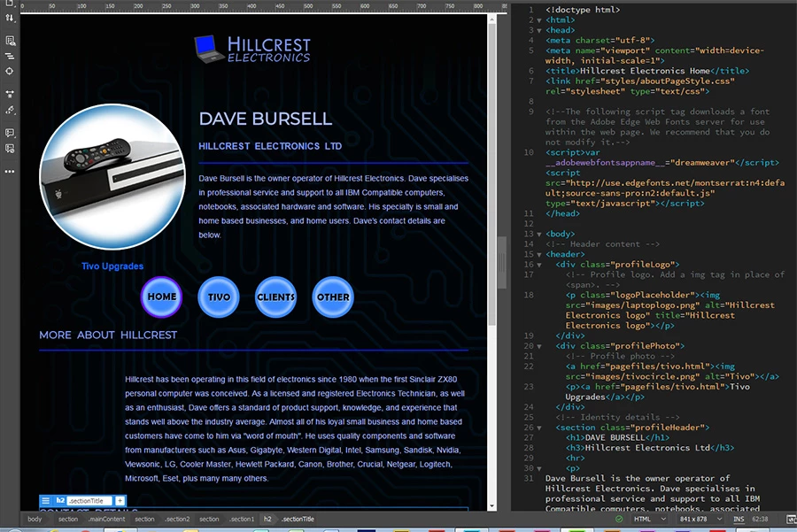Select .sectionTitle in the tag selector
The width and height of the screenshot is (797, 532).
pyautogui.click(x=298, y=519)
